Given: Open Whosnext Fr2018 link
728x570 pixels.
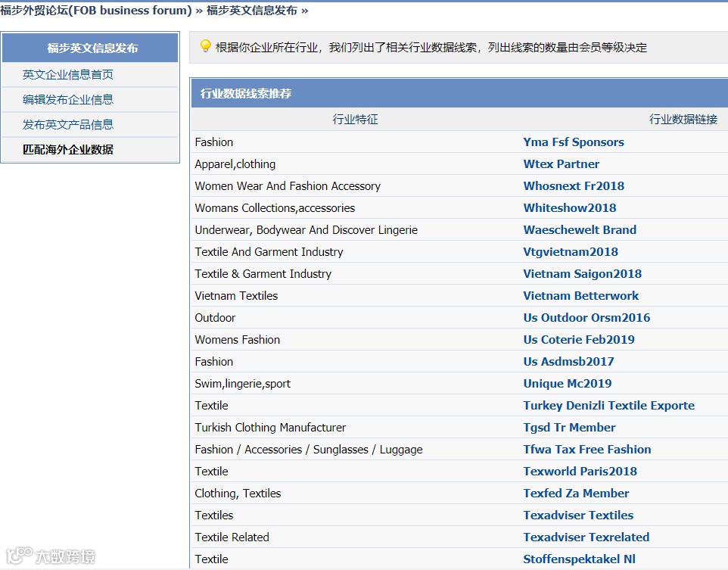Looking at the screenshot, I should [574, 185].
